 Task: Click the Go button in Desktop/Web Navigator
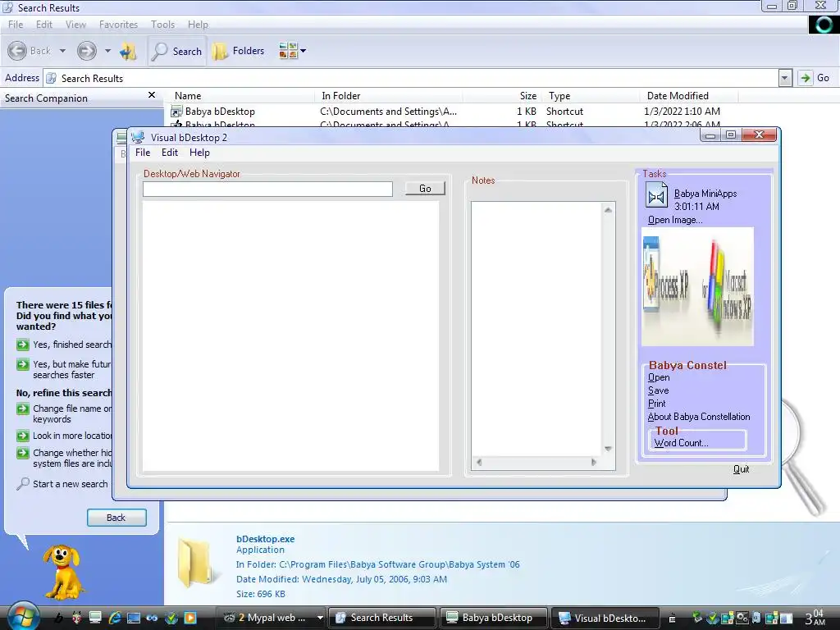click(425, 189)
